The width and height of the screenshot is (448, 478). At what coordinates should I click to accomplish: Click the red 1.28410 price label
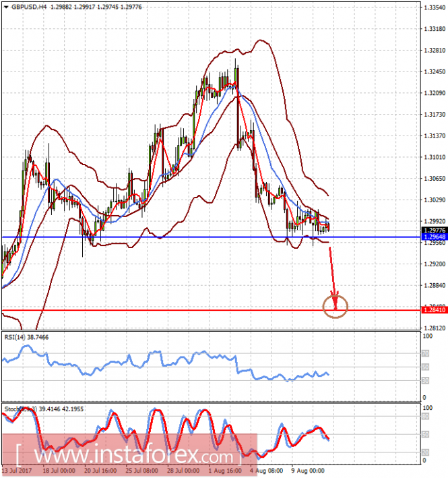435,310
